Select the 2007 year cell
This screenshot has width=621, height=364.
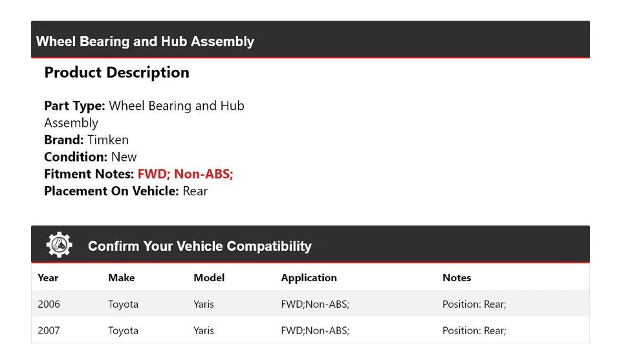(x=49, y=330)
